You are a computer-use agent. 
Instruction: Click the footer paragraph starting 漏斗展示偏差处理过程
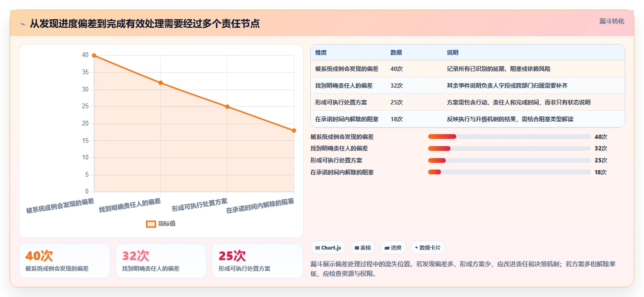click(x=463, y=269)
